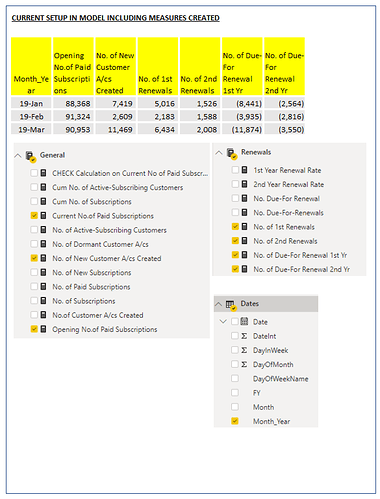380x499 pixels.
Task: Click the Month_Year column header
Action: click(x=31, y=66)
